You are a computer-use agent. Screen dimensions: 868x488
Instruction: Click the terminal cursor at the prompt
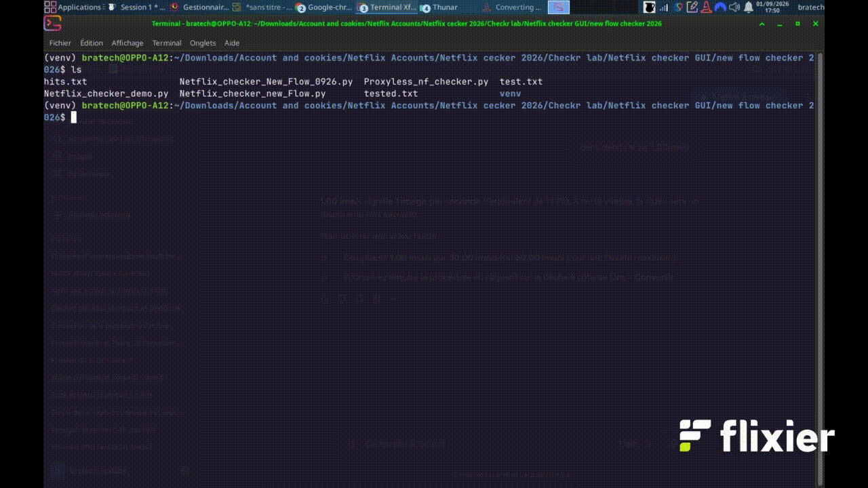[74, 117]
